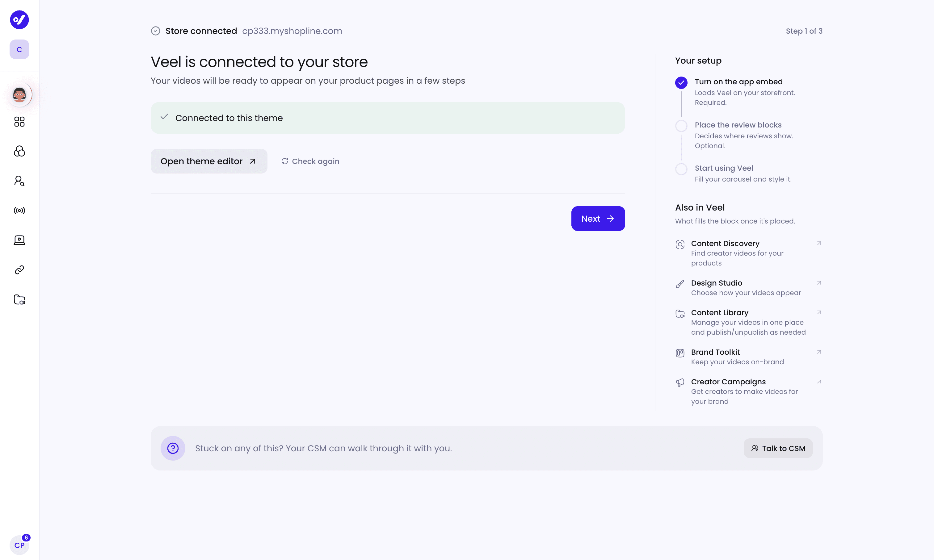Open the overlapping circles icon in sidebar
Viewport: 934px width, 560px height.
click(19, 151)
